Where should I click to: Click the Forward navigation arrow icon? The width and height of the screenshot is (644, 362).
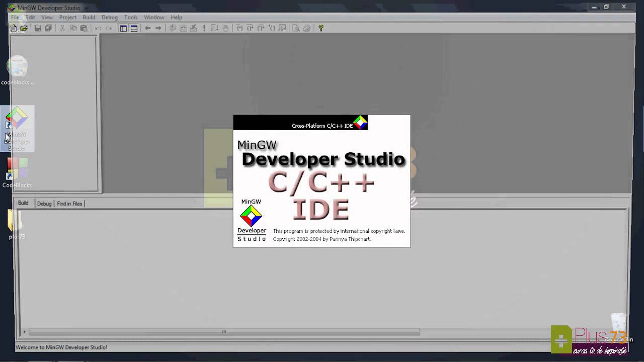pos(158,28)
